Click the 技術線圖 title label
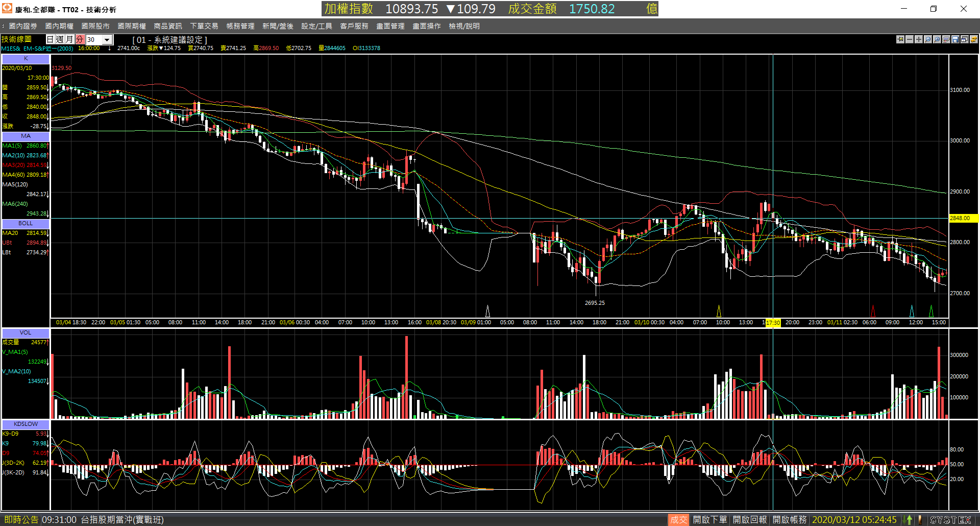This screenshot has height=526, width=980. 16,39
